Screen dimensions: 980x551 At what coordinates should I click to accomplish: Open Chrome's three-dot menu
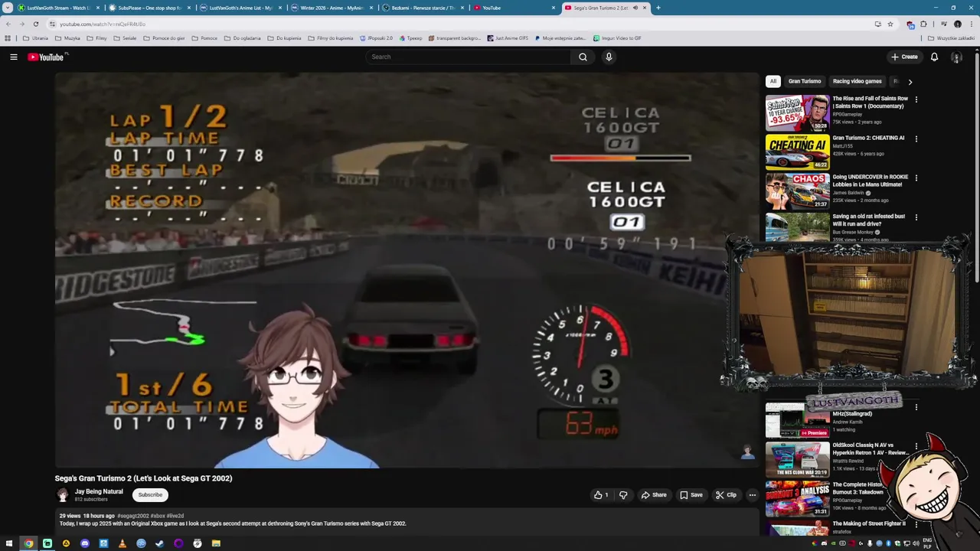click(971, 24)
